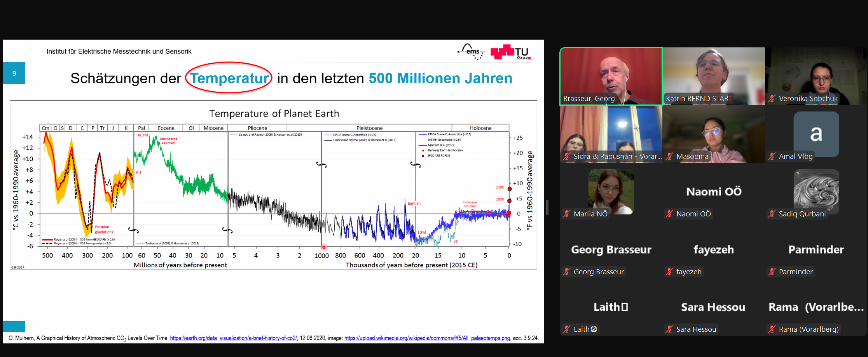The height and width of the screenshot is (357, 868).
Task: Click the Parminder large name tile
Action: 816,249
